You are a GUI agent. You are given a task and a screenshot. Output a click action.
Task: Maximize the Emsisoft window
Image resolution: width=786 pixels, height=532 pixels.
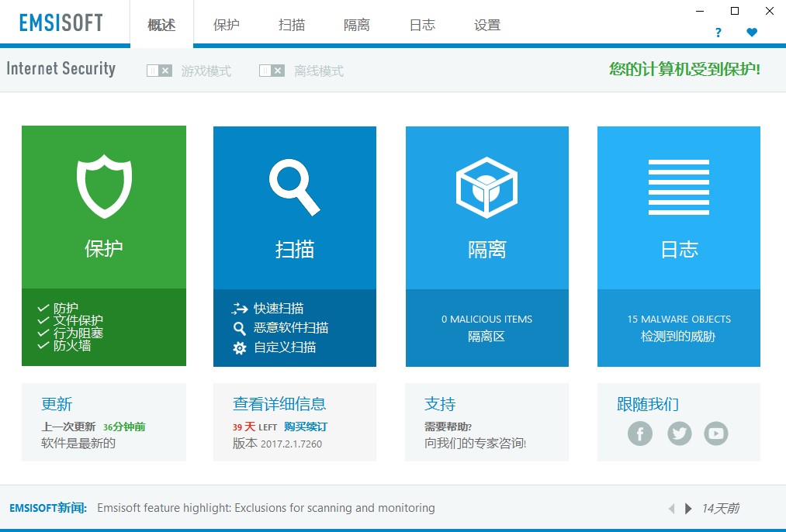coord(735,11)
